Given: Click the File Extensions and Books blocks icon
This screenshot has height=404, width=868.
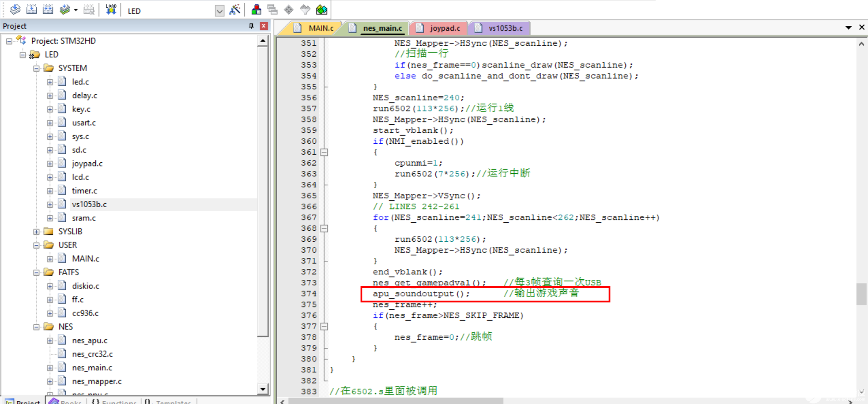Looking at the screenshot, I should click(x=256, y=10).
